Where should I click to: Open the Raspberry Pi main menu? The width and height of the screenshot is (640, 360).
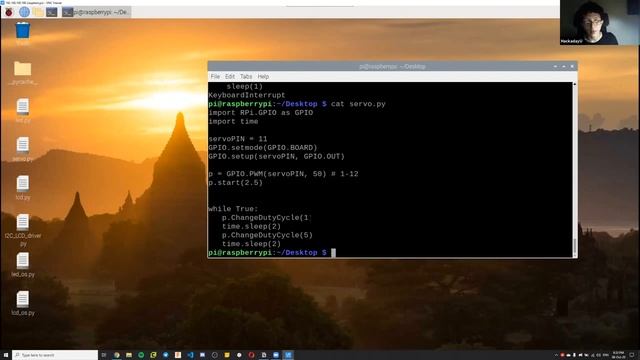tap(9, 12)
